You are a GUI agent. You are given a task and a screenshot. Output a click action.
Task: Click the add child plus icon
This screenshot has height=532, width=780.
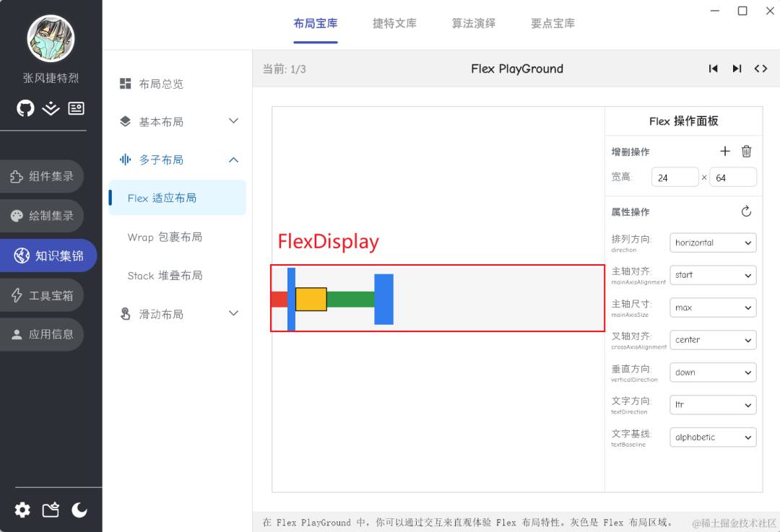click(725, 151)
